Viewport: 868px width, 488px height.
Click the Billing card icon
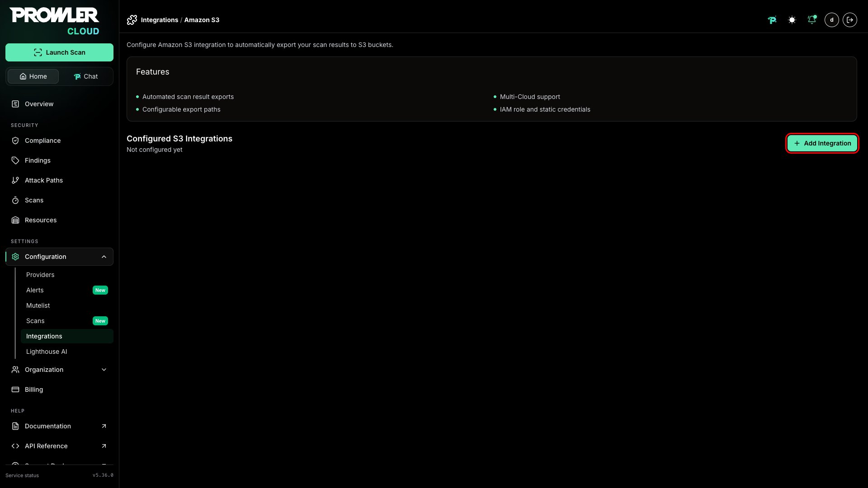(15, 389)
